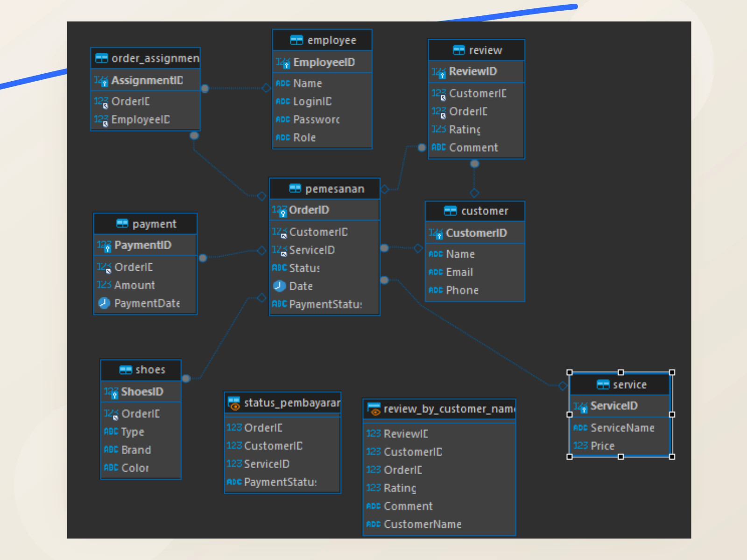747x560 pixels.
Task: Click the employee table header icon
Action: click(x=296, y=40)
